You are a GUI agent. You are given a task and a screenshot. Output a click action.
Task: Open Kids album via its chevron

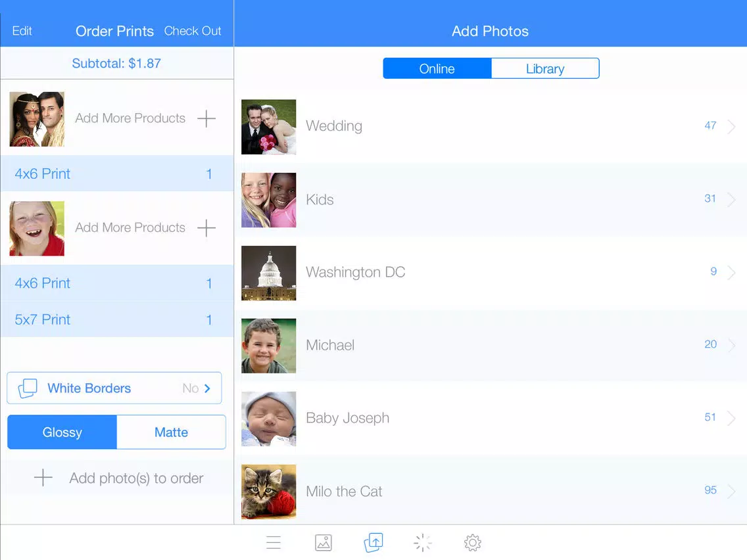pos(732,200)
